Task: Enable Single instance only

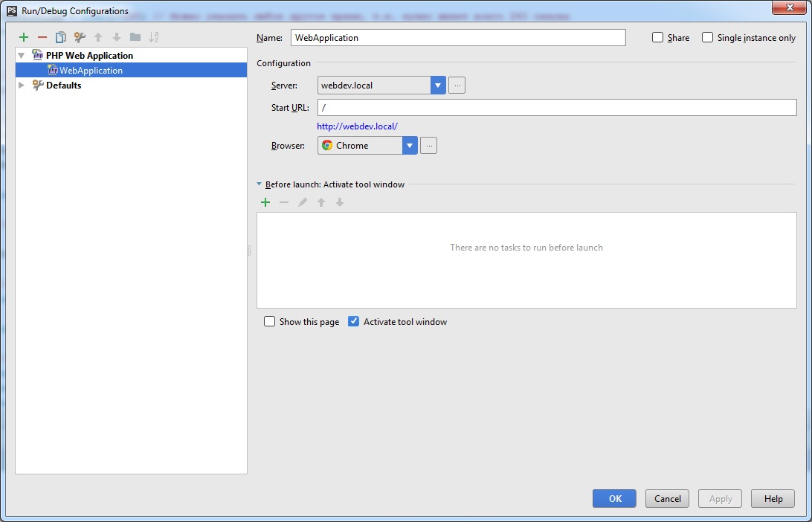Action: pyautogui.click(x=707, y=37)
